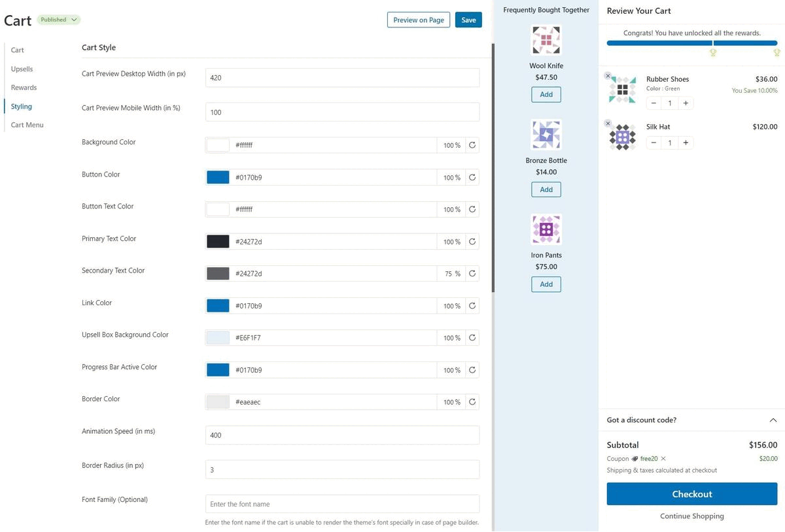
Task: Open the Secondary Text Color swatch
Action: [x=218, y=273]
